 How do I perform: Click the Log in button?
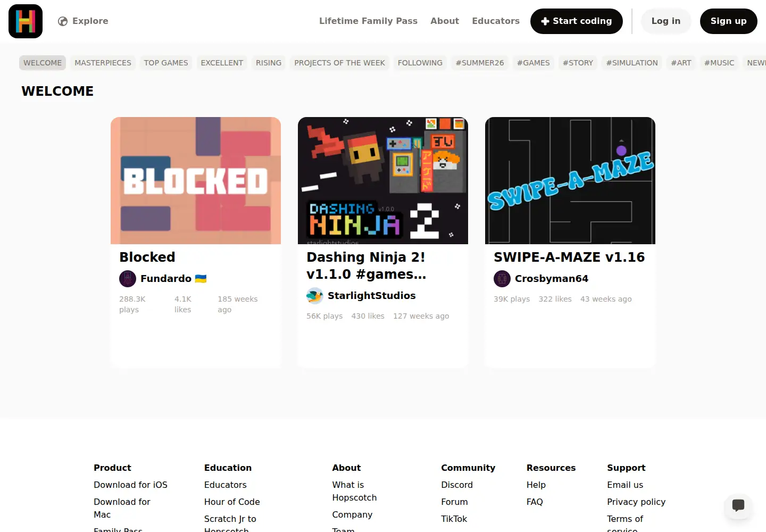666,21
